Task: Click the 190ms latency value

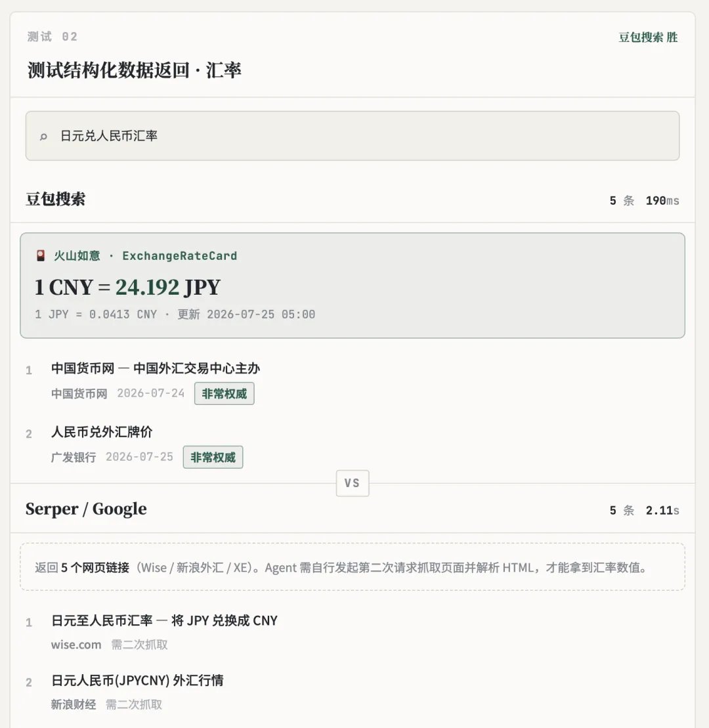Action: tap(662, 201)
